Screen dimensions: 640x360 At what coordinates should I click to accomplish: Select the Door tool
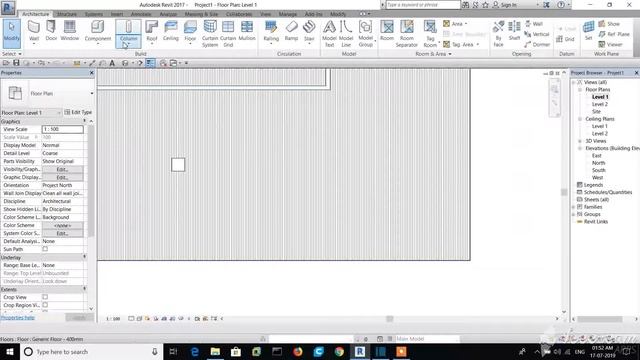[x=51, y=31]
